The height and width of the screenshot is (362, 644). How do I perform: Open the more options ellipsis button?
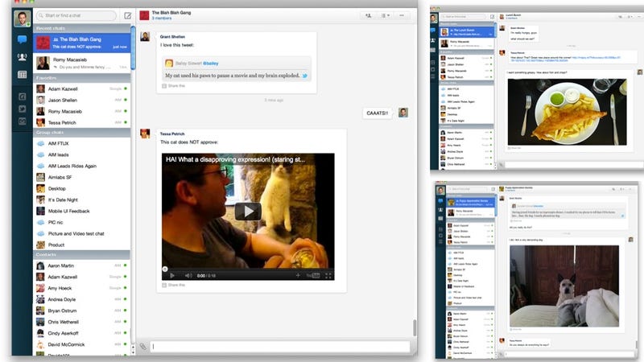402,15
